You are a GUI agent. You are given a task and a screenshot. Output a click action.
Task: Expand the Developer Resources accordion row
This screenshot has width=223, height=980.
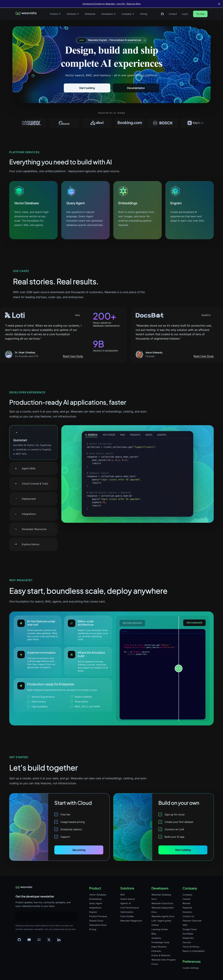click(x=33, y=529)
